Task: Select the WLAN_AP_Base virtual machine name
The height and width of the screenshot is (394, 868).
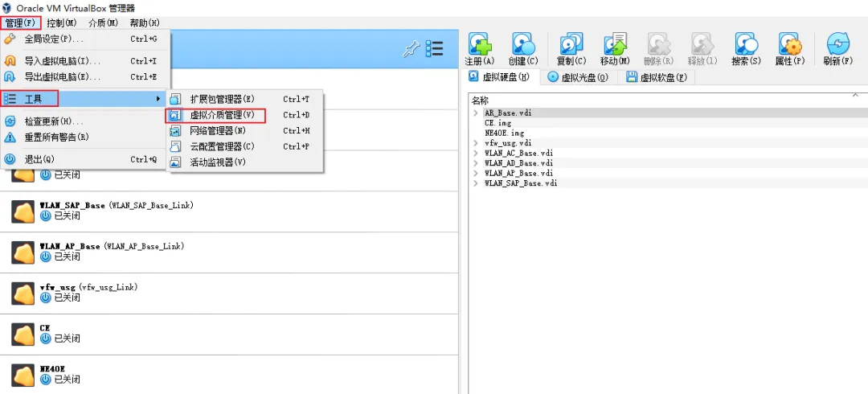Action: [70, 246]
